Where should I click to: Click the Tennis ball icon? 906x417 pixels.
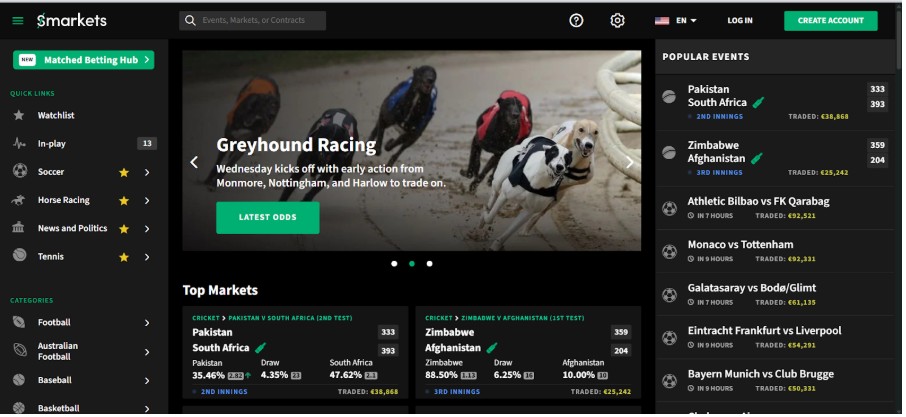click(20, 255)
